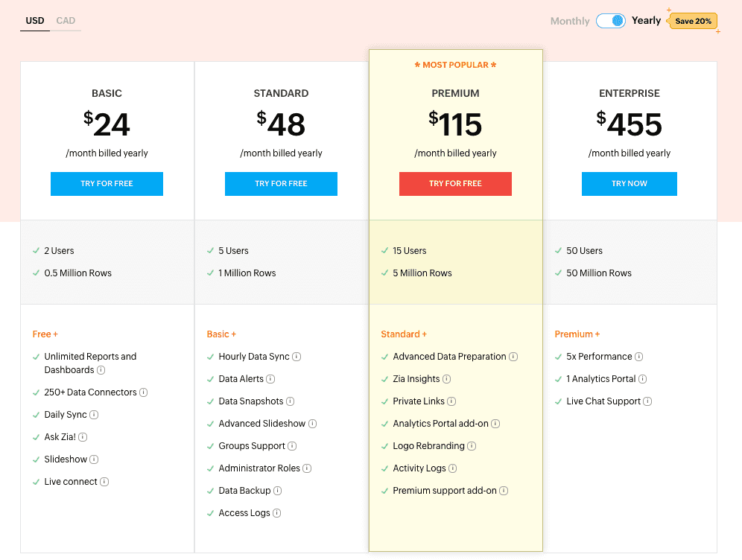This screenshot has width=742, height=560.
Task: Click the 'Free +' heading
Action: click(45, 334)
